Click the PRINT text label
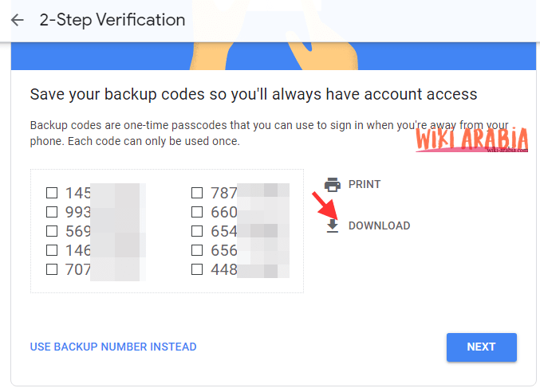 365,184
